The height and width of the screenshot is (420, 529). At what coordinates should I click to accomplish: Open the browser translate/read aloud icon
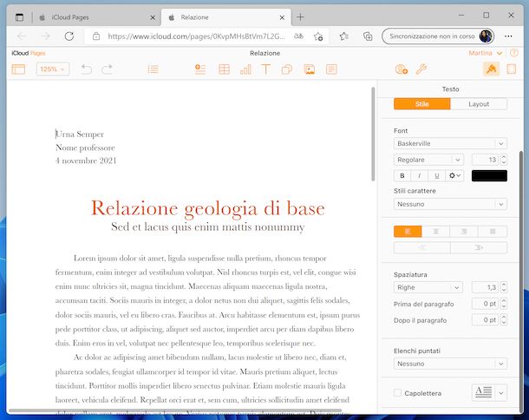(x=298, y=36)
